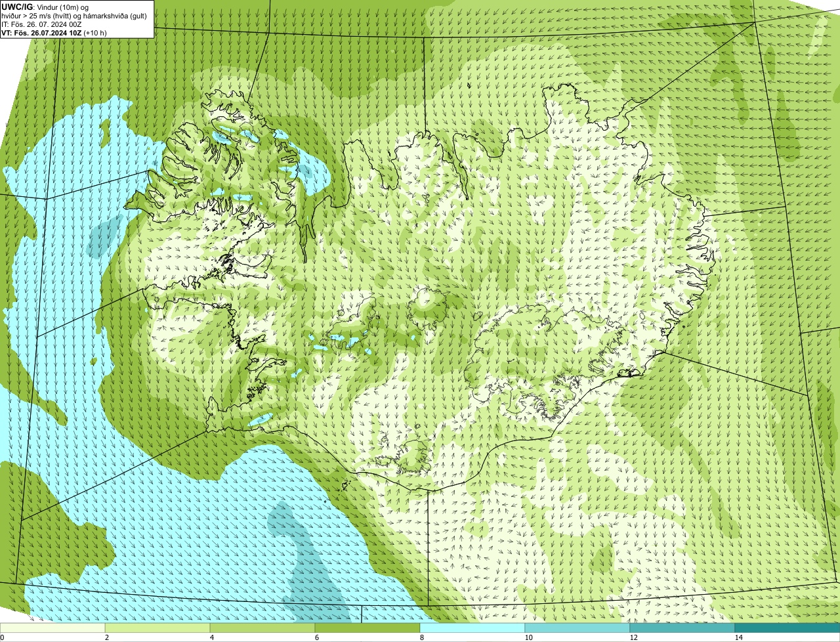Click the 2–4 m/s light green colorbar segment
840x642 pixels.
(x=157, y=628)
